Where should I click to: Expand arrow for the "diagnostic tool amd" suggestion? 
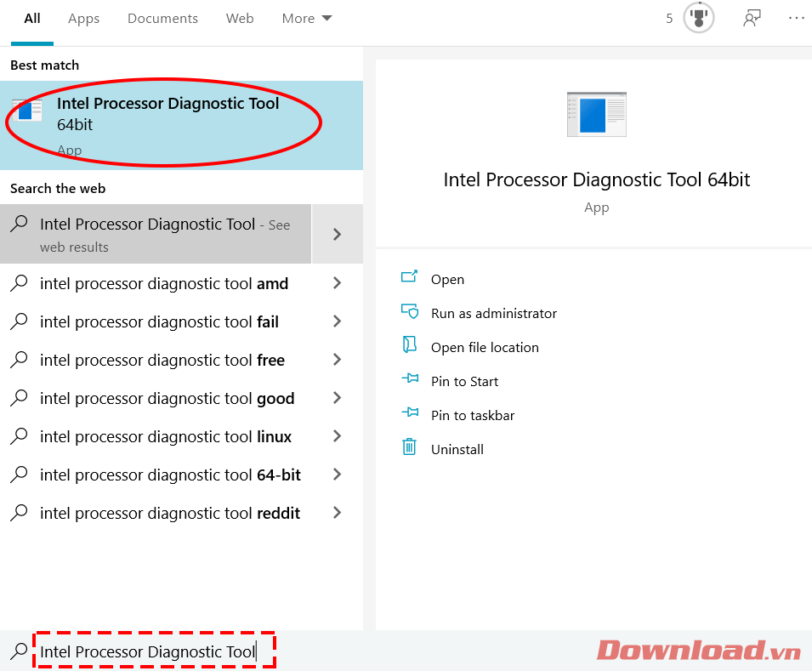(338, 283)
